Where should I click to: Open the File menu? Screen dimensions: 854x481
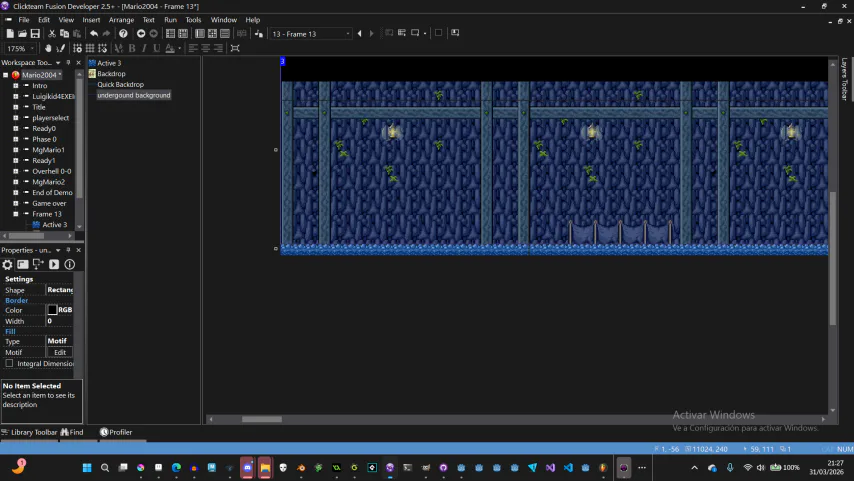click(24, 20)
